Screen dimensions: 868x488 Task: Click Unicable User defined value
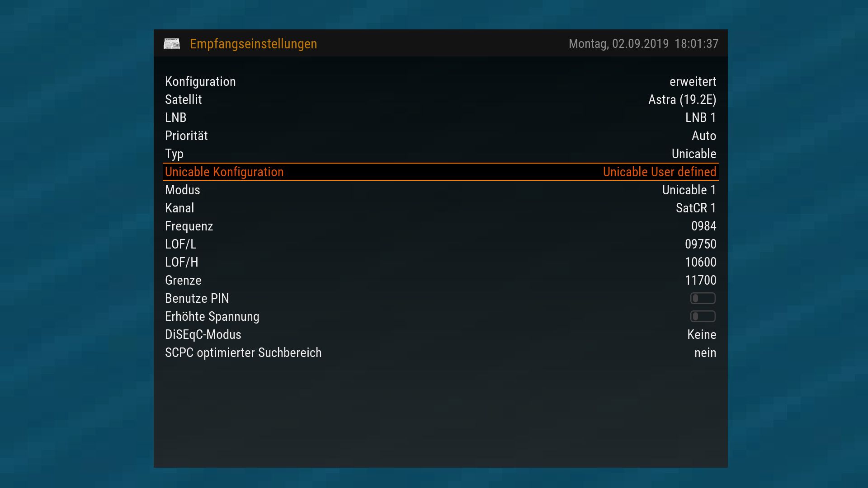tap(660, 172)
